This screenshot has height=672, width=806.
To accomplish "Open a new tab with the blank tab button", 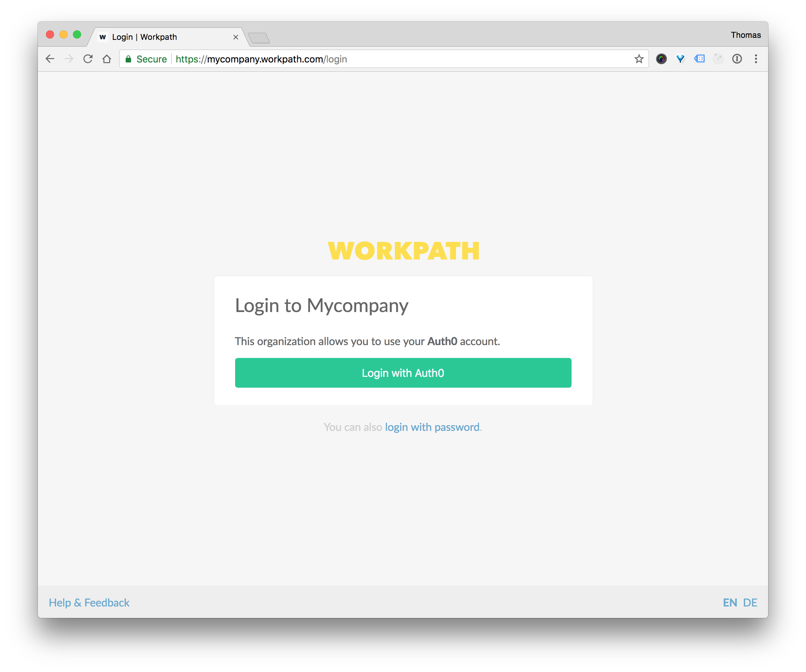I will click(259, 37).
